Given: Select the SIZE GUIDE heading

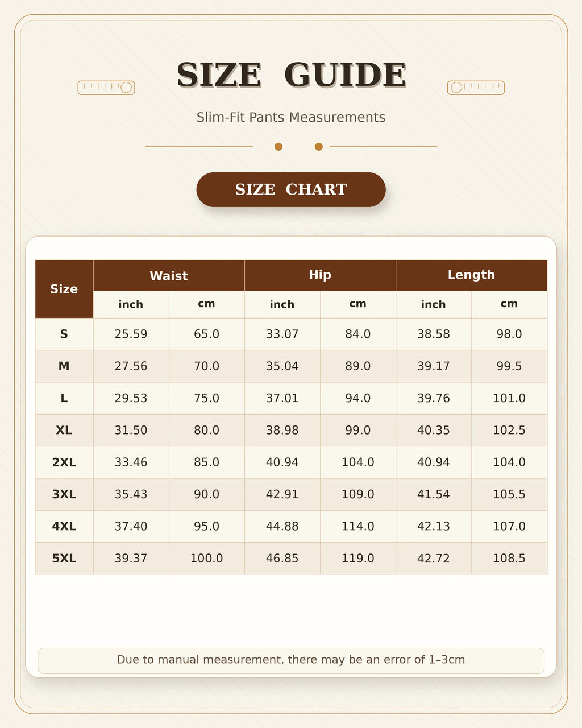Looking at the screenshot, I should (x=291, y=75).
